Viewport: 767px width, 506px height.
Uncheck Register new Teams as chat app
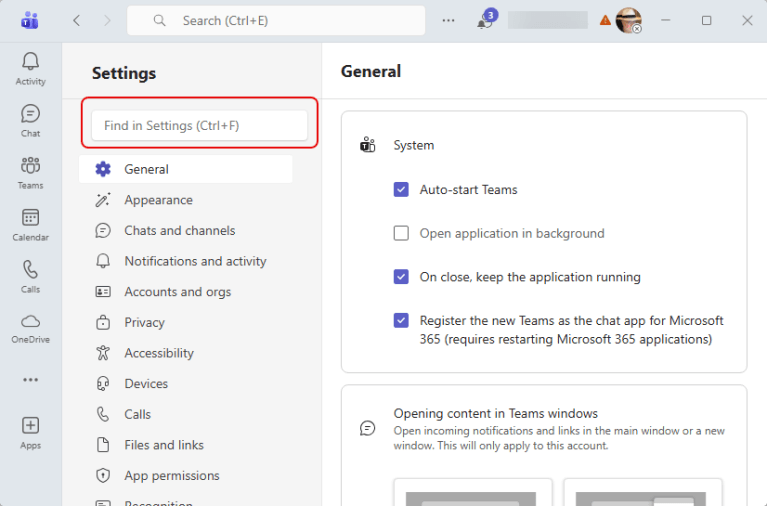(401, 321)
